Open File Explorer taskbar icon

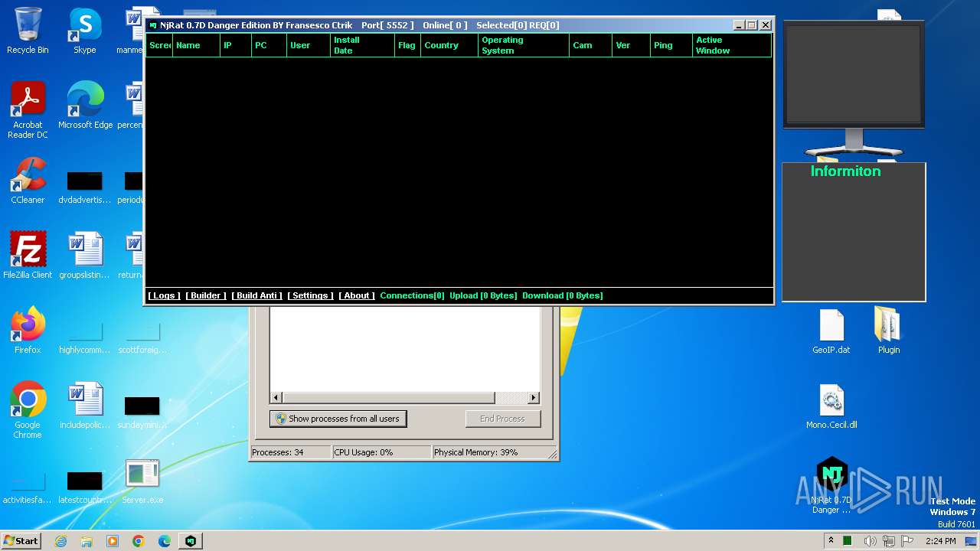(x=87, y=541)
